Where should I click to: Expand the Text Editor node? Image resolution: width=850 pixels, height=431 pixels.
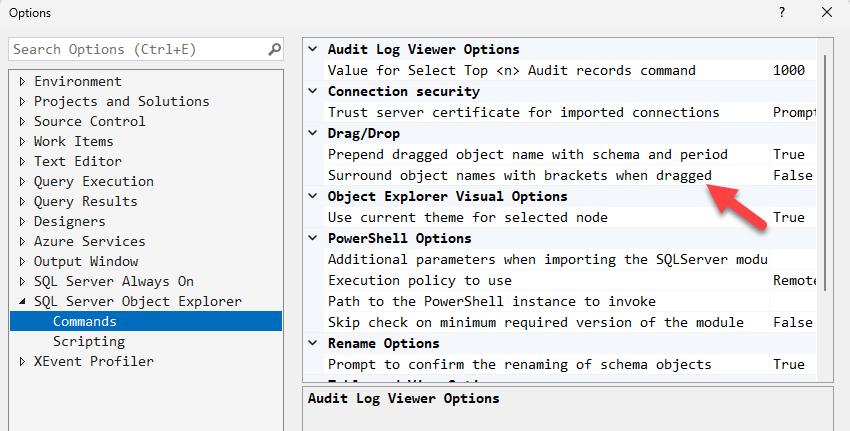tap(22, 162)
